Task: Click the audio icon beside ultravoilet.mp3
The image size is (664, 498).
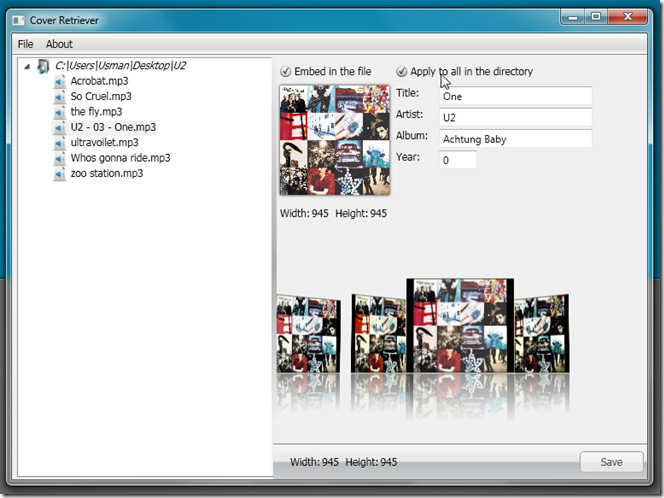Action: tap(60, 143)
